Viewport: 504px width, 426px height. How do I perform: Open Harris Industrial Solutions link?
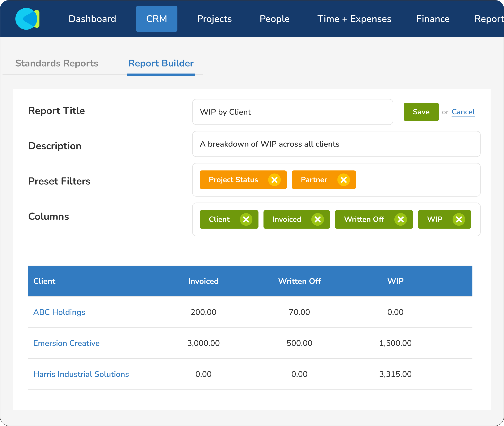81,374
